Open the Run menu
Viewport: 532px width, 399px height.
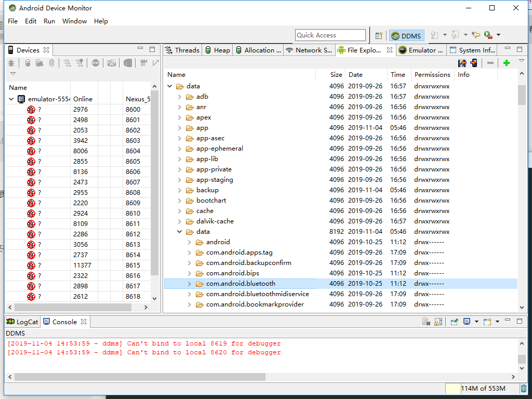point(49,21)
